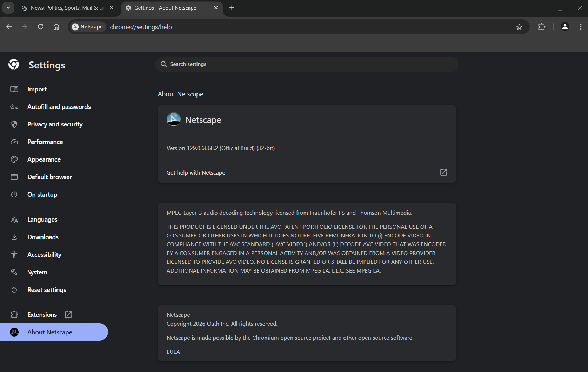Open Extensions from the settings sidebar
The image size is (588, 372).
tap(42, 315)
